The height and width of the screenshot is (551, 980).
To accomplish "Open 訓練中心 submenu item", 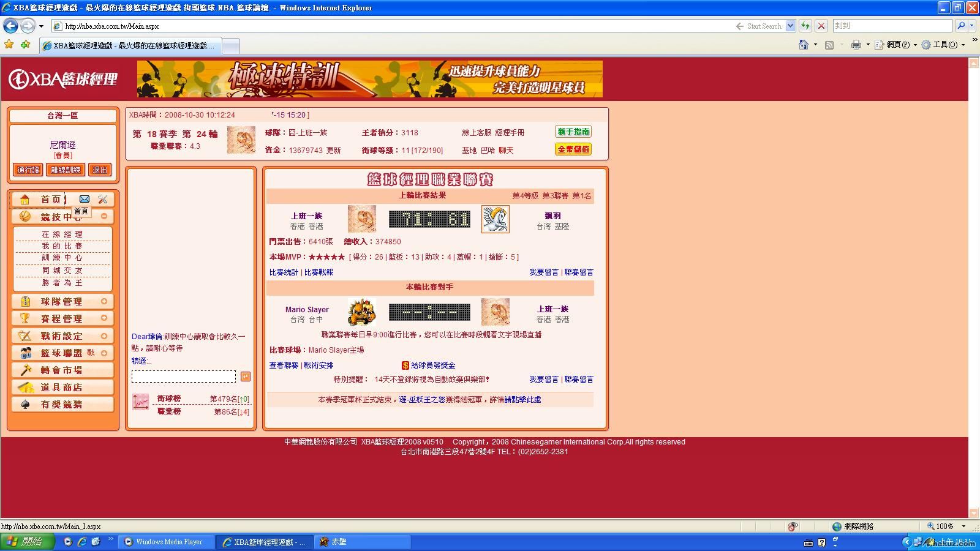I will coord(62,258).
